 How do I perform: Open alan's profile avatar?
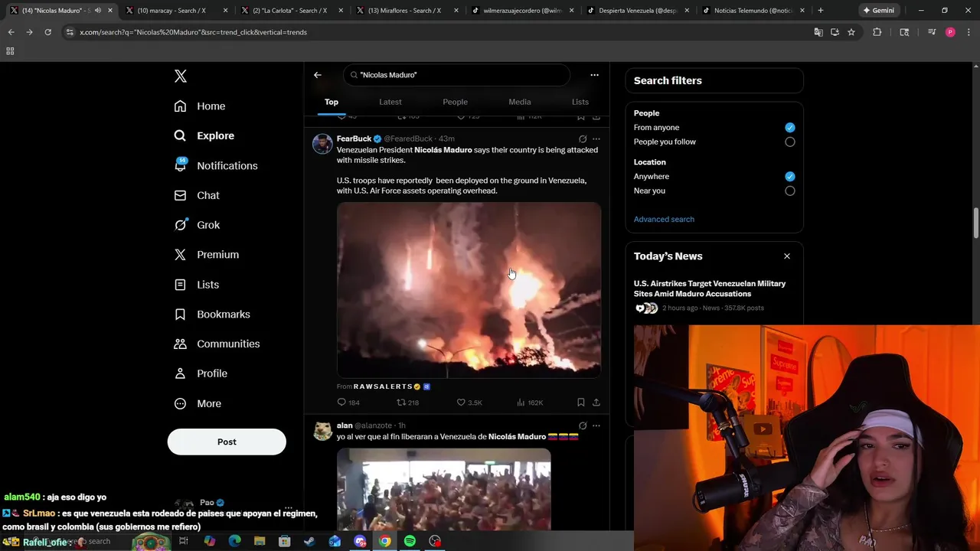pyautogui.click(x=322, y=431)
